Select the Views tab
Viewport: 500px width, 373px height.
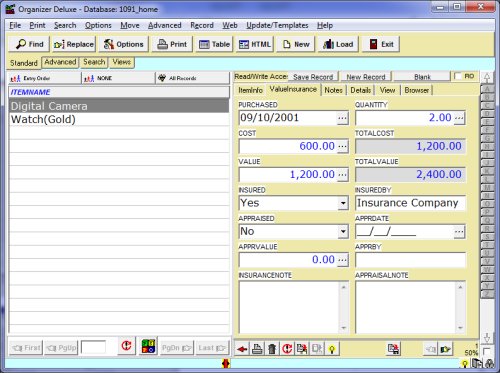point(121,62)
